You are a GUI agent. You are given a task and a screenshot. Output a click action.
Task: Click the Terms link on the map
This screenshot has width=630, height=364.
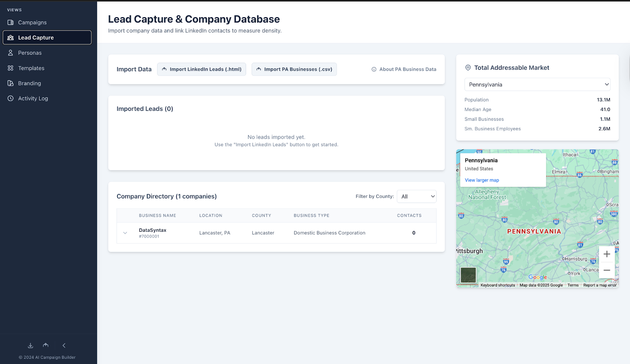point(573,285)
